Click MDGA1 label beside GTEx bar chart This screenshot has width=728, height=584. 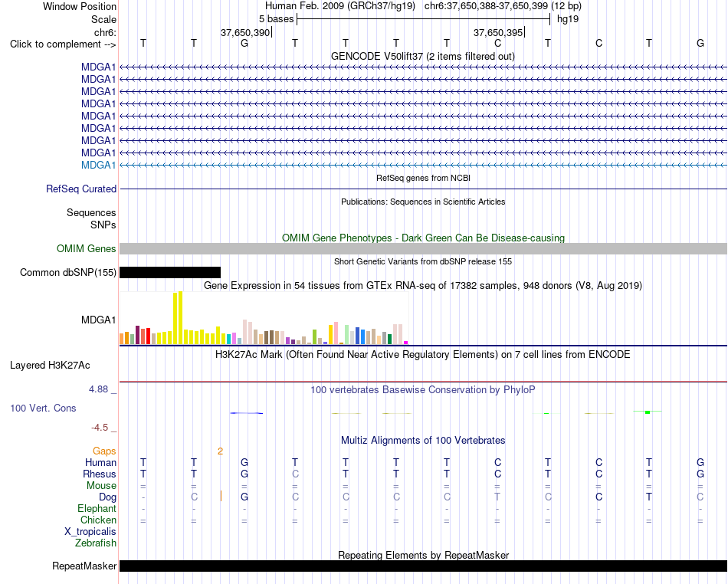tap(98, 320)
